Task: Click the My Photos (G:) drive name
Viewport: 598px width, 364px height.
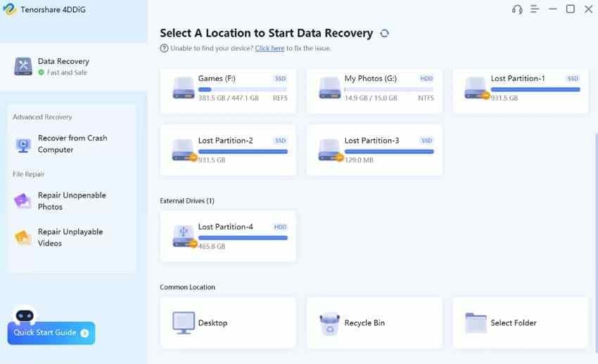Action: [x=371, y=79]
